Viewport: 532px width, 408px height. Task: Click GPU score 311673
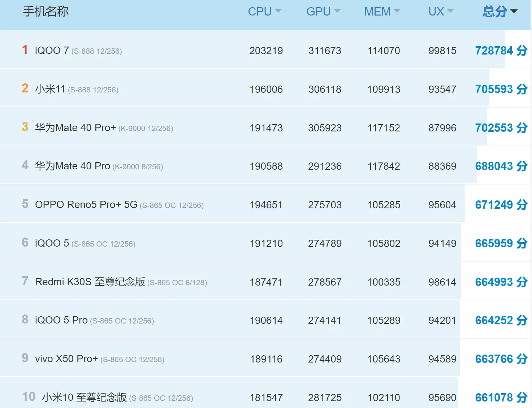325,51
